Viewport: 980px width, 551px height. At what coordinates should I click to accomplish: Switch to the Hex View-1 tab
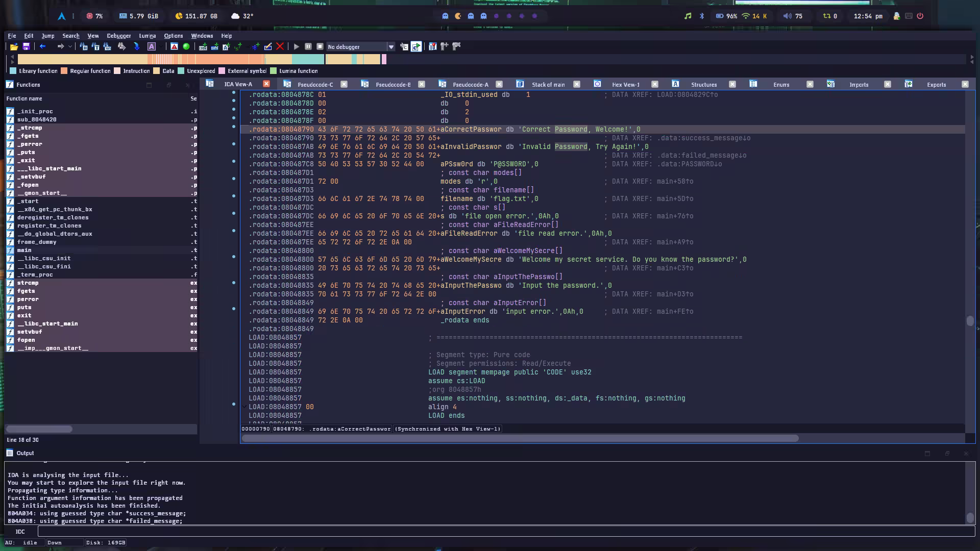tap(625, 85)
